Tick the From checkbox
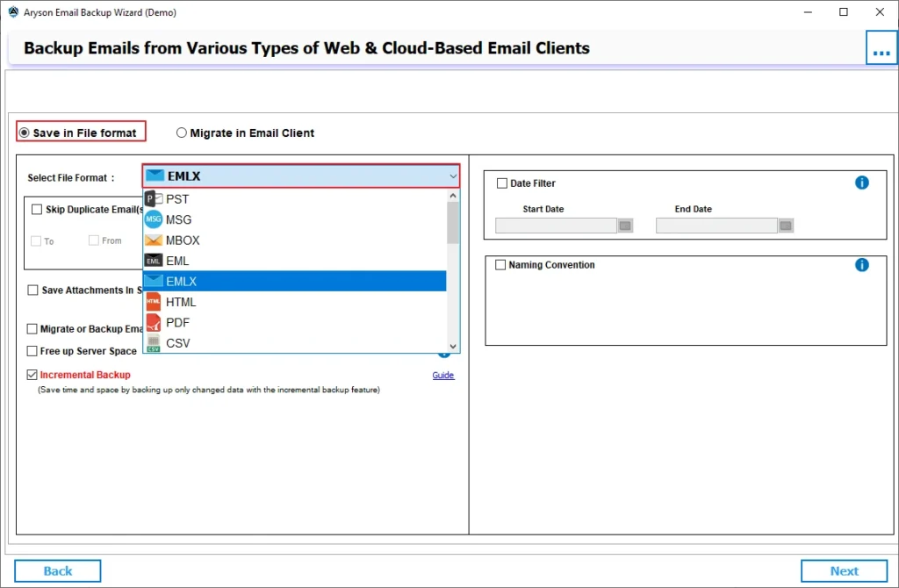899x588 pixels. click(x=93, y=240)
